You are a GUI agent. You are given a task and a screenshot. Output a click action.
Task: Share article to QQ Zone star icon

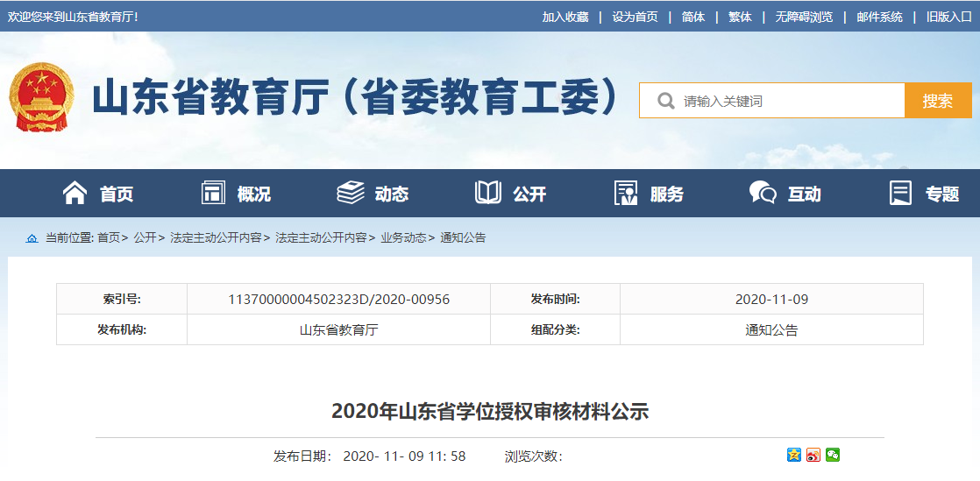click(x=794, y=455)
